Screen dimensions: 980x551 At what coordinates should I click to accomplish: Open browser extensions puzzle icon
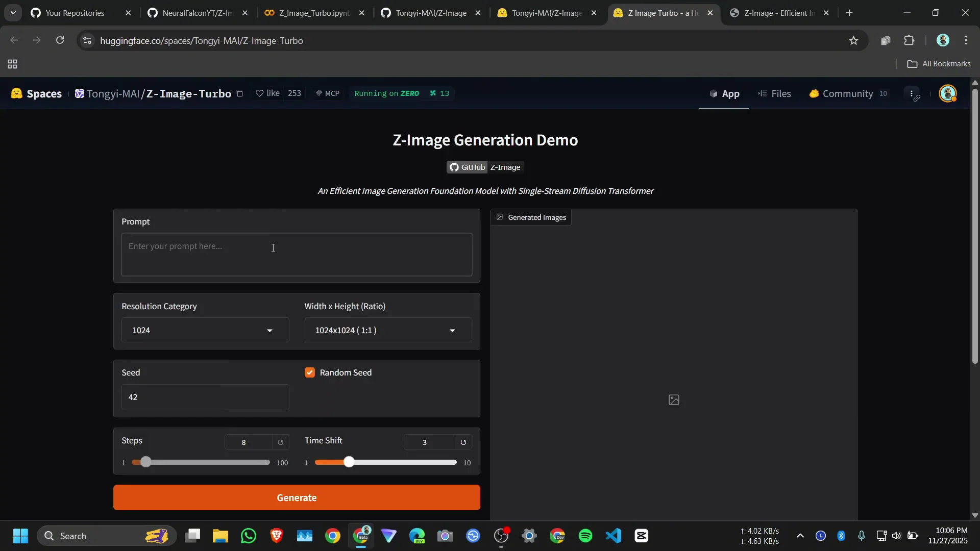tap(909, 41)
